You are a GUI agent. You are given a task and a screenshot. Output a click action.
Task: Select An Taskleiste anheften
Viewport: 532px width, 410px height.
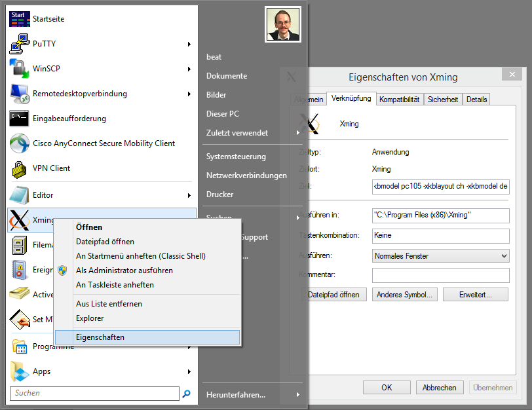pyautogui.click(x=147, y=285)
